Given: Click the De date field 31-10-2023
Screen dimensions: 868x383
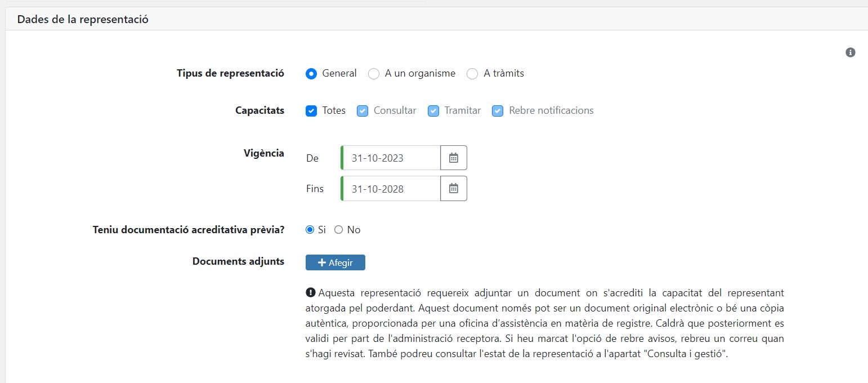Looking at the screenshot, I should (x=391, y=158).
